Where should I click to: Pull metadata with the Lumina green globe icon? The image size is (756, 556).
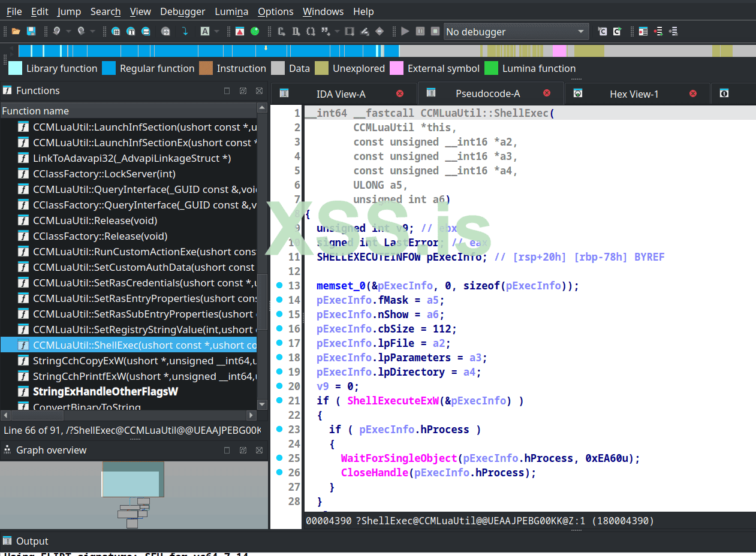click(255, 31)
